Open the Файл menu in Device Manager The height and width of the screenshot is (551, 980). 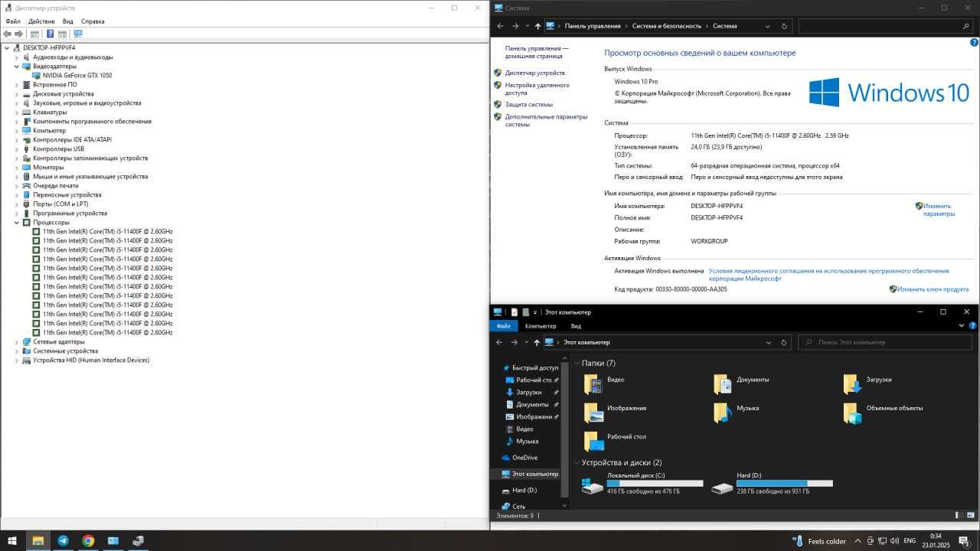tap(12, 21)
